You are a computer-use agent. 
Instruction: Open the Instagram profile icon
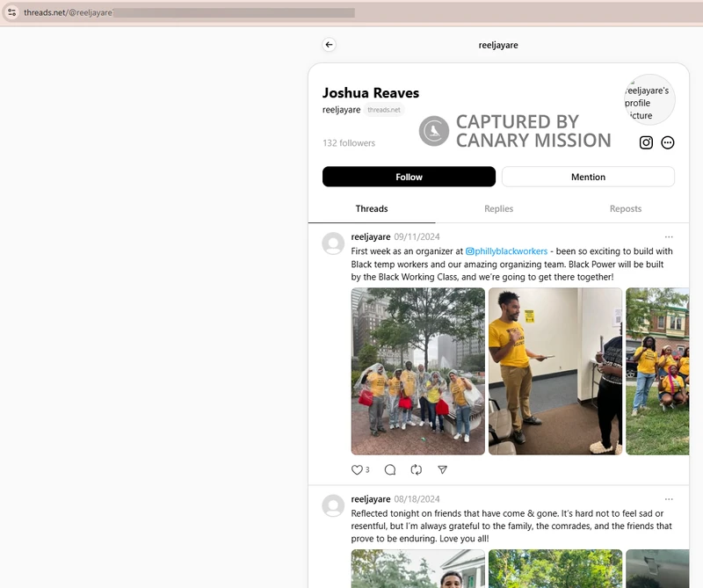pos(646,142)
